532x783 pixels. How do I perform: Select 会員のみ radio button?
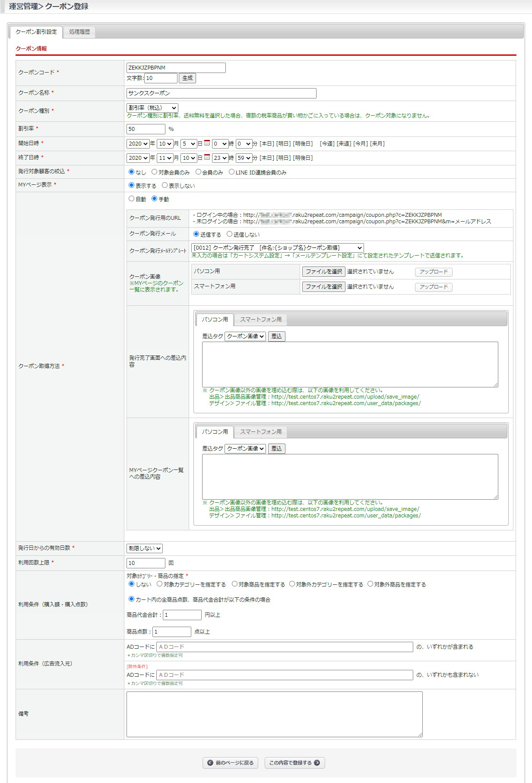[198, 172]
